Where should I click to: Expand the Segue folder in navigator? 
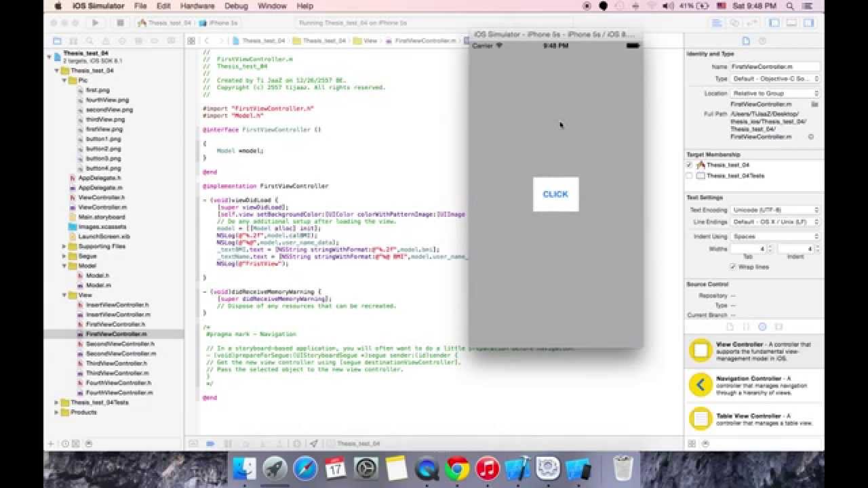pos(64,256)
